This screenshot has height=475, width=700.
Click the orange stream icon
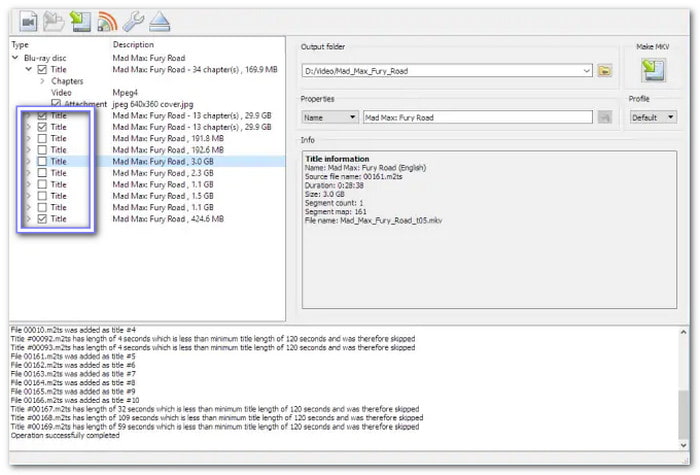108,20
